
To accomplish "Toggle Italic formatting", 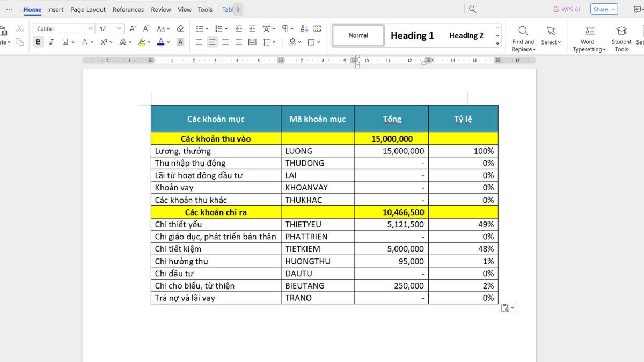I will (x=52, y=42).
